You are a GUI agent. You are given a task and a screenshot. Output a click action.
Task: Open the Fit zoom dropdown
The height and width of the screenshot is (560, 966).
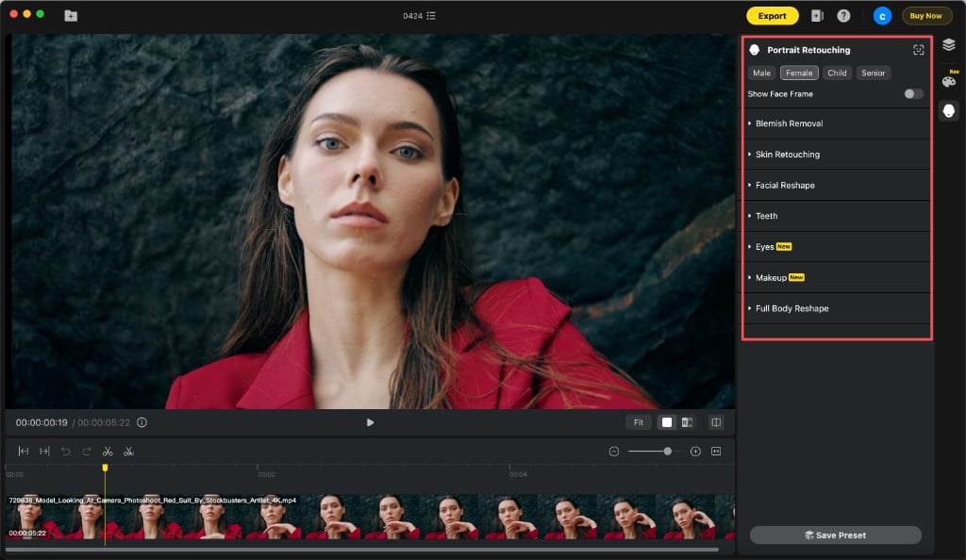(x=639, y=422)
